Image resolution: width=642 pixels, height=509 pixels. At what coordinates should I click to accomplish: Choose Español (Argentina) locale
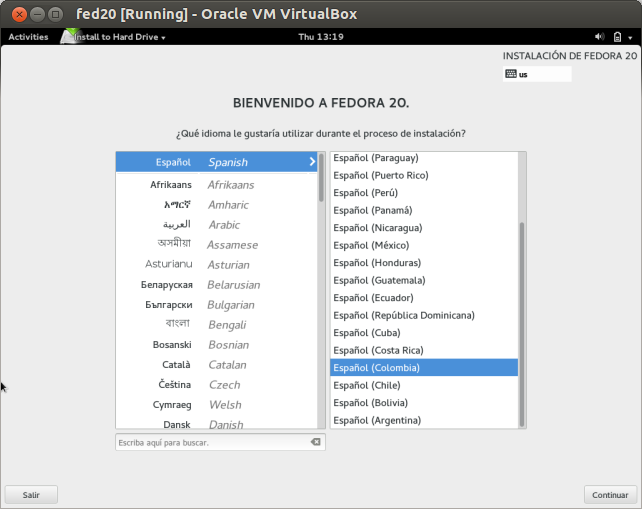click(424, 421)
